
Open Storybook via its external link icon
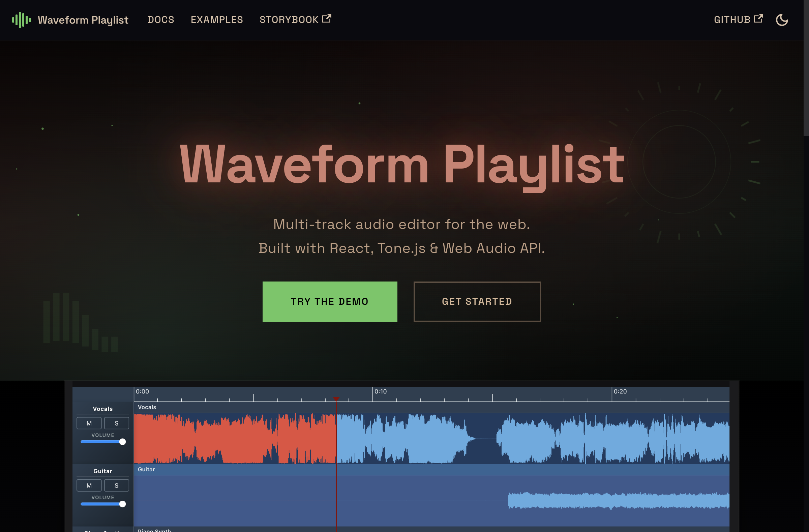pyautogui.click(x=327, y=19)
